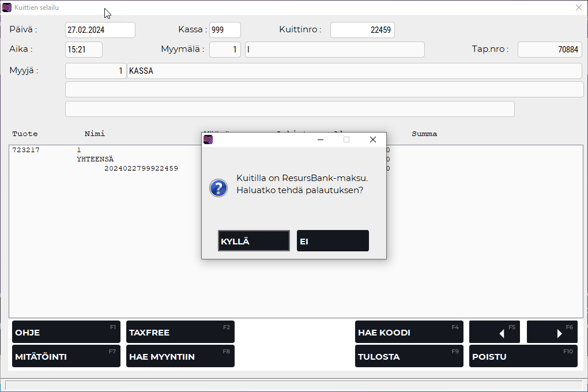Click the Kuittien selailu window icon

(x=7, y=7)
